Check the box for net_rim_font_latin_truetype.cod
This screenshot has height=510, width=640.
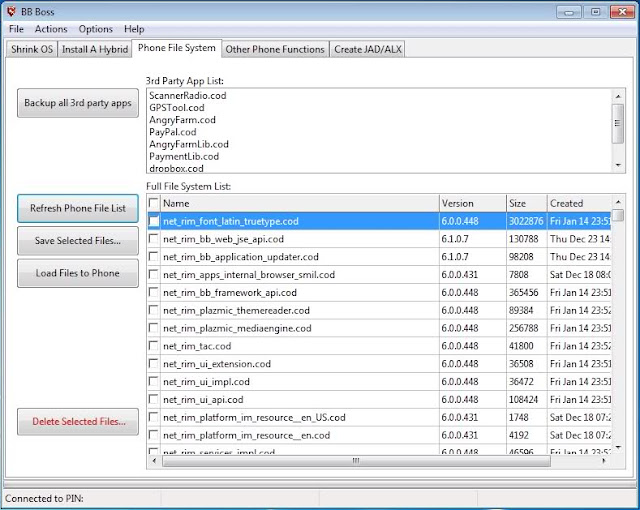[x=153, y=221]
